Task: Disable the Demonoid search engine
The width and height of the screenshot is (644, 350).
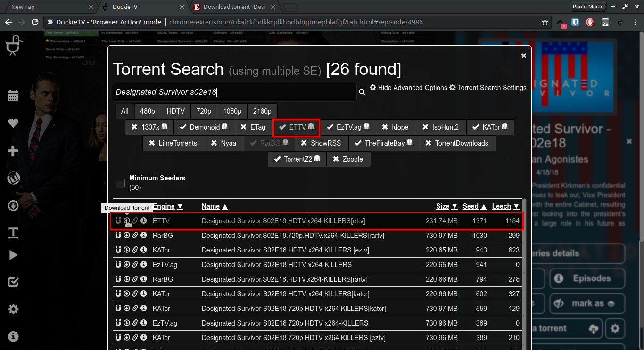Action: (204, 127)
